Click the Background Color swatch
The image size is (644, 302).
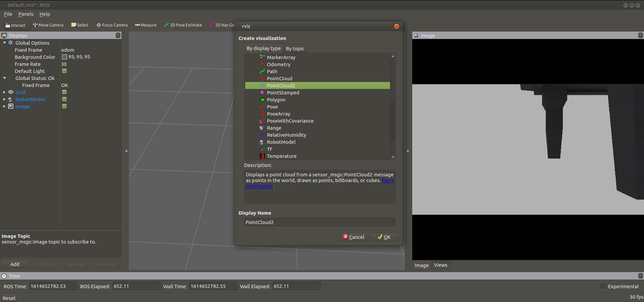(x=64, y=57)
